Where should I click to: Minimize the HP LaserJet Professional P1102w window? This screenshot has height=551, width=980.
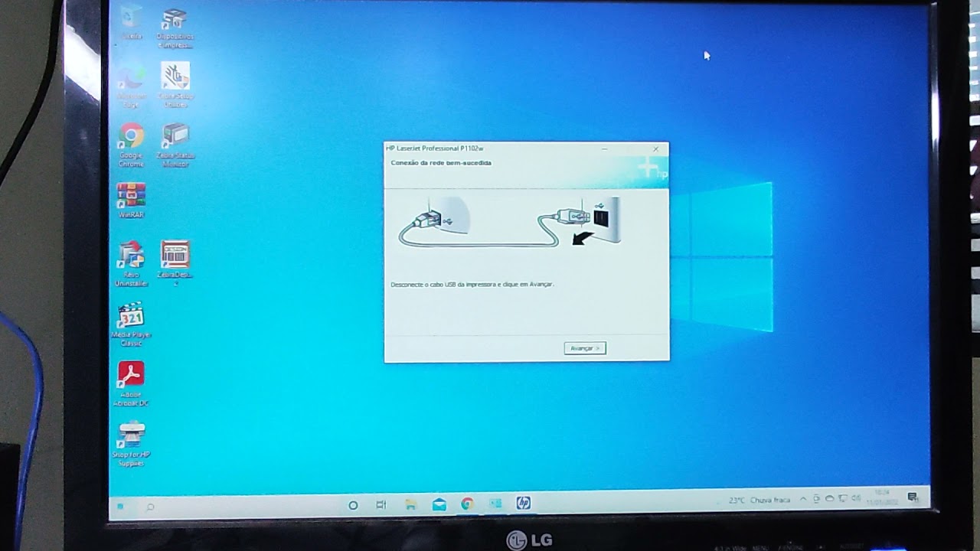605,148
